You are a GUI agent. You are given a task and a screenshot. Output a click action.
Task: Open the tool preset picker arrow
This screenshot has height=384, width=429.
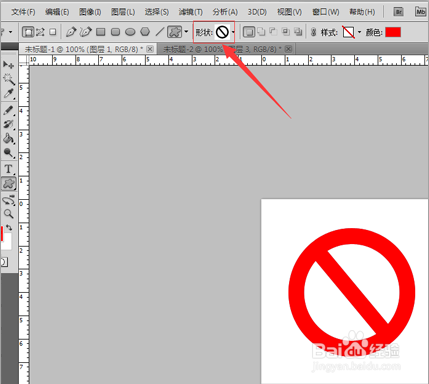click(x=10, y=32)
